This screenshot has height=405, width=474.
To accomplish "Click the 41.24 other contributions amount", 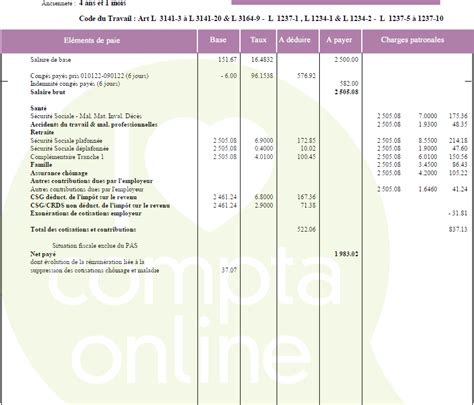I will (459, 189).
